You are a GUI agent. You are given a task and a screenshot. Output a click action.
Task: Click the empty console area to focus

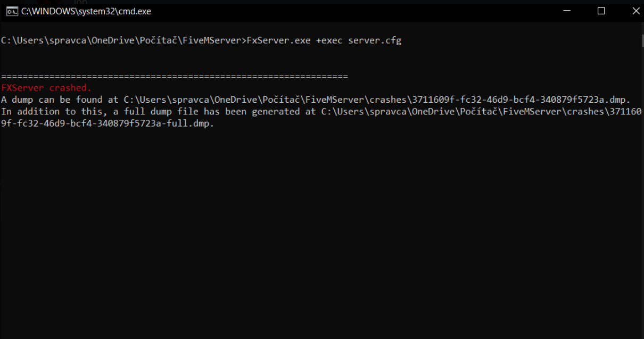[x=319, y=224]
